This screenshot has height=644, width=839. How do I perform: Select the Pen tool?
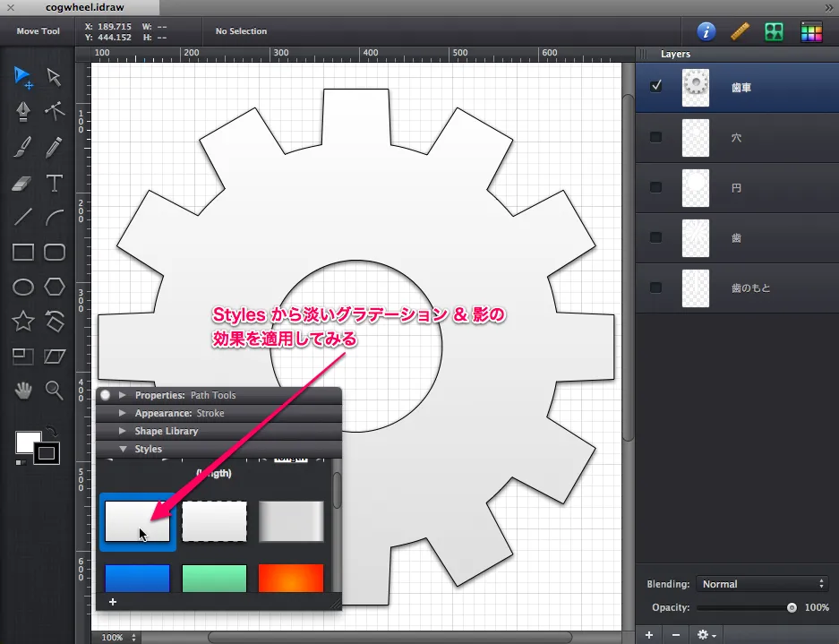23,110
